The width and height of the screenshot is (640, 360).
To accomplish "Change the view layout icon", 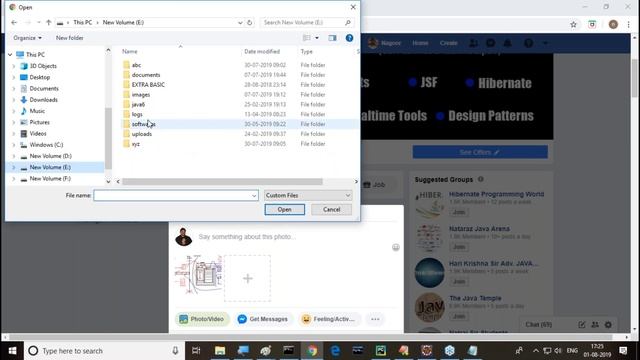I will pyautogui.click(x=307, y=38).
